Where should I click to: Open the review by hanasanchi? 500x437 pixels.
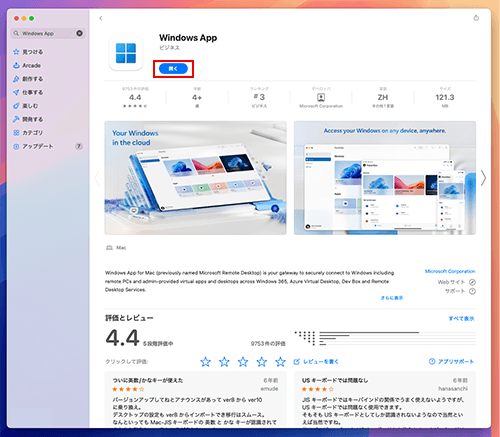[x=385, y=399]
